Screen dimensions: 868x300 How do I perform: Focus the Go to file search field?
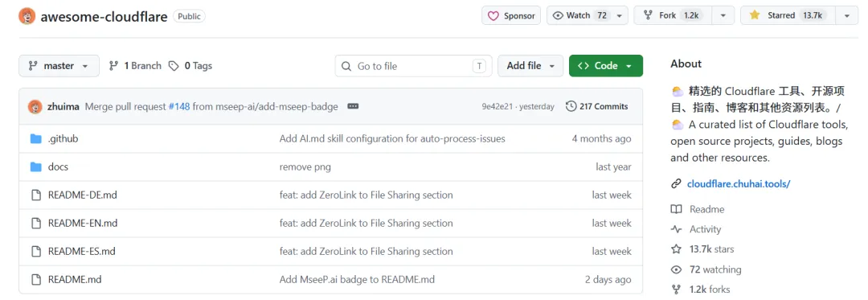pyautogui.click(x=414, y=66)
